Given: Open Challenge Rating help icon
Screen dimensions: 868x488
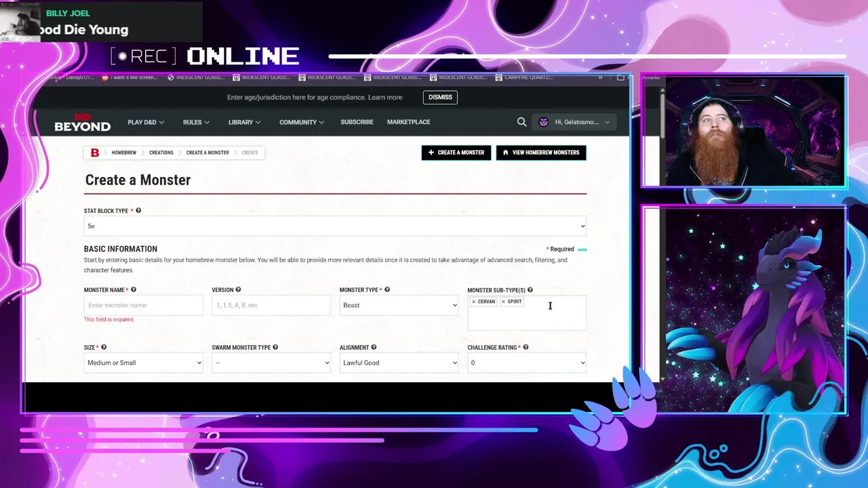Looking at the screenshot, I should tap(526, 348).
